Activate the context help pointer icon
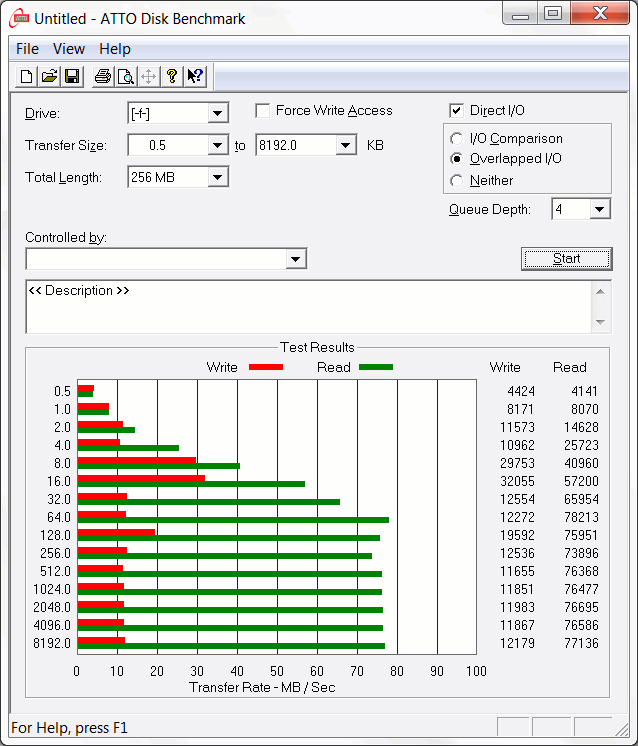The width and height of the screenshot is (638, 746). 195,76
